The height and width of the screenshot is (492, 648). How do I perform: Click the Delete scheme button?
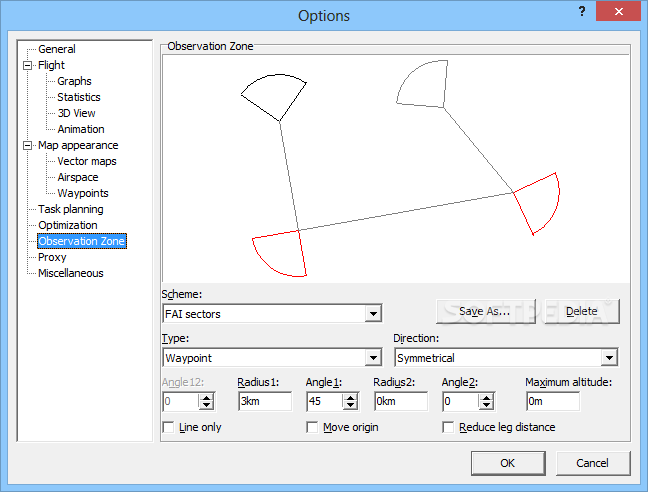tap(582, 311)
